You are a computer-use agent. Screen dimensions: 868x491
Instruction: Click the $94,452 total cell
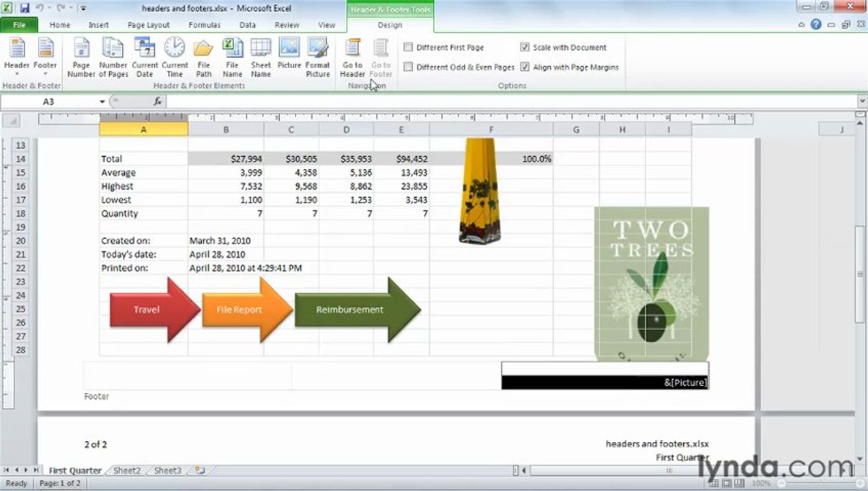point(401,159)
